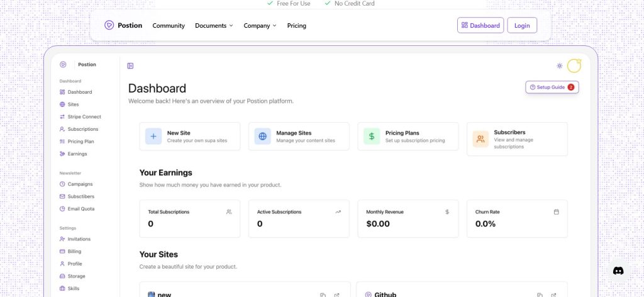Toggle light/dark theme sun icon
This screenshot has height=297, width=644.
559,65
